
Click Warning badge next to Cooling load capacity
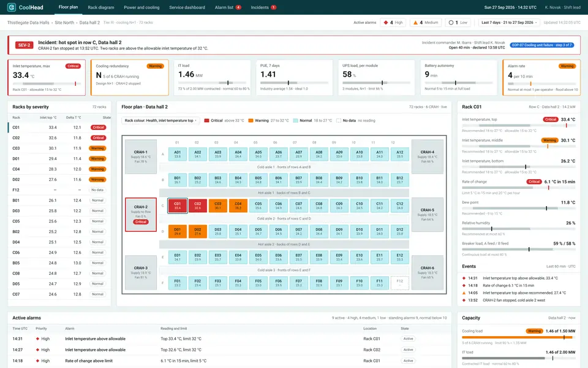point(534,331)
